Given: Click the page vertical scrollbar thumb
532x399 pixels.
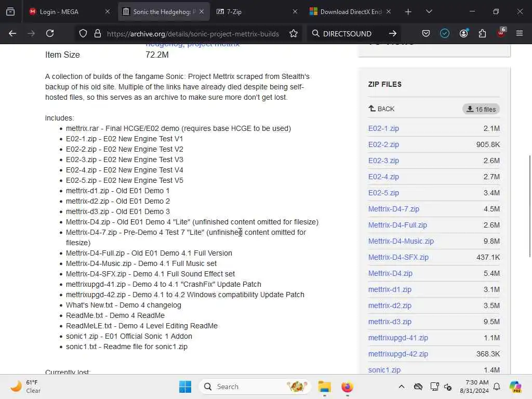Looking at the screenshot, I should [x=529, y=206].
